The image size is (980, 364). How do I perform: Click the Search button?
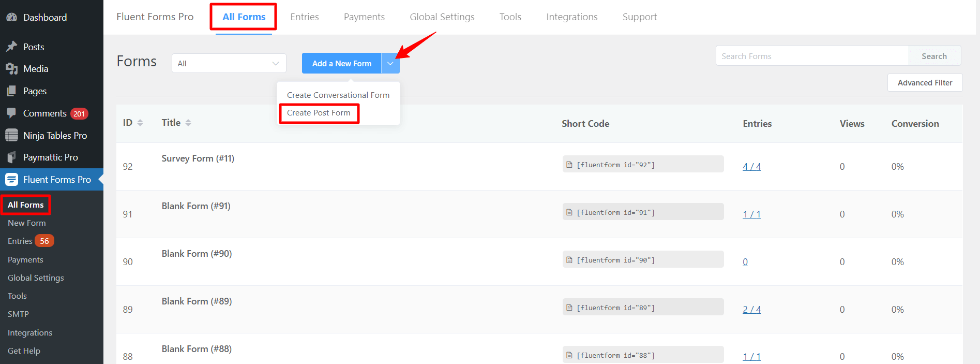[934, 56]
